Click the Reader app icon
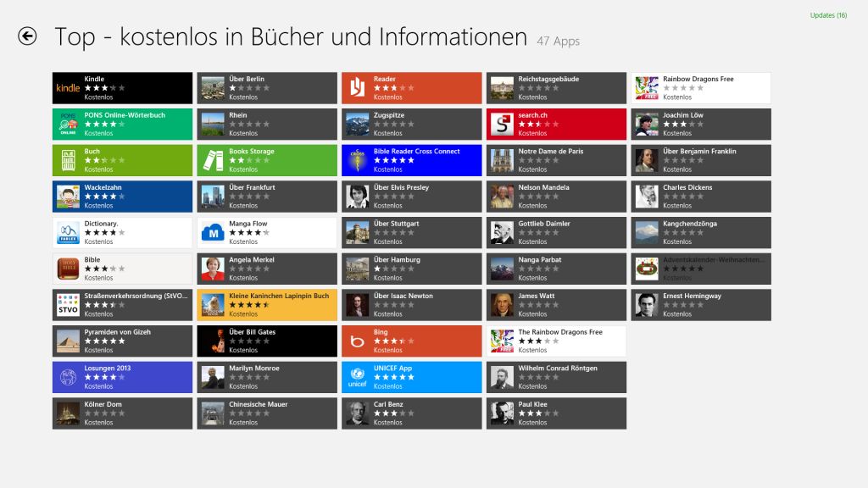This screenshot has width=868, height=488. click(358, 88)
